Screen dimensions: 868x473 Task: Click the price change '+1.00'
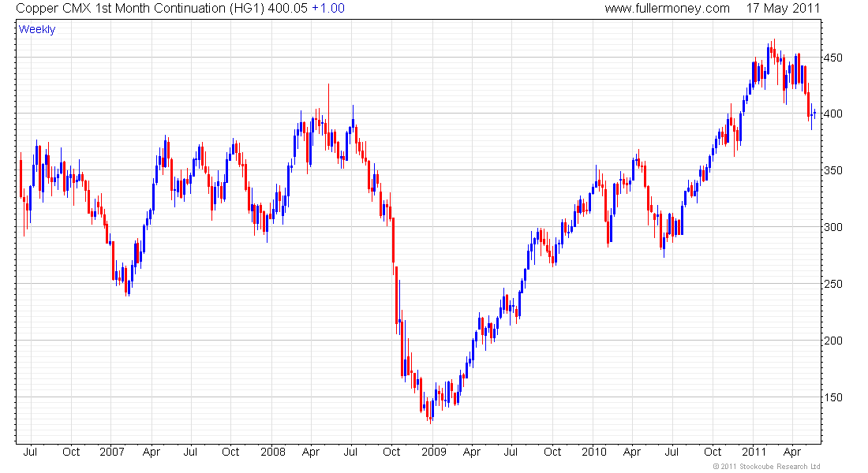(x=328, y=9)
